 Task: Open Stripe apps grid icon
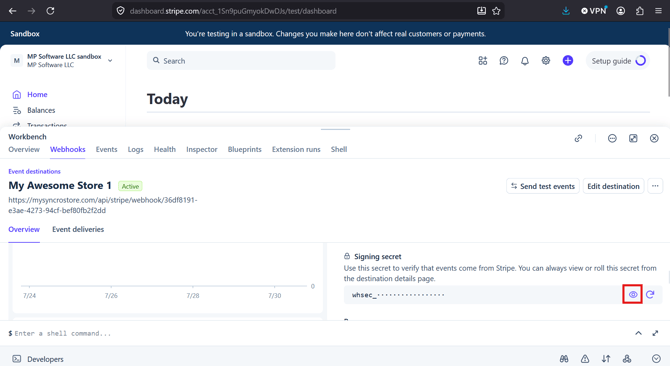pyautogui.click(x=483, y=61)
